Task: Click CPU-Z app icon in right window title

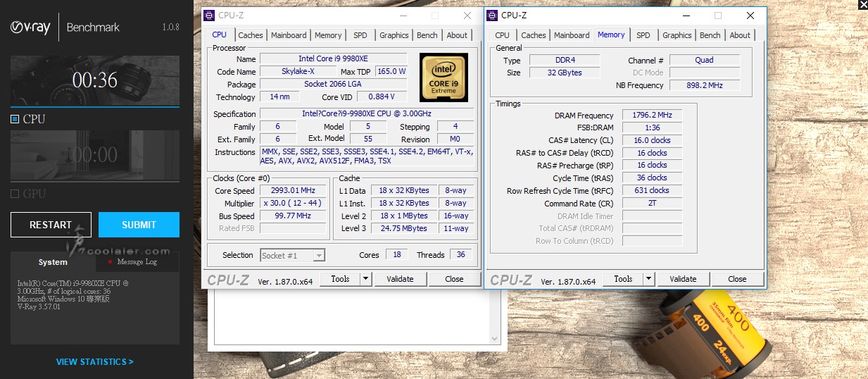Action: [491, 15]
